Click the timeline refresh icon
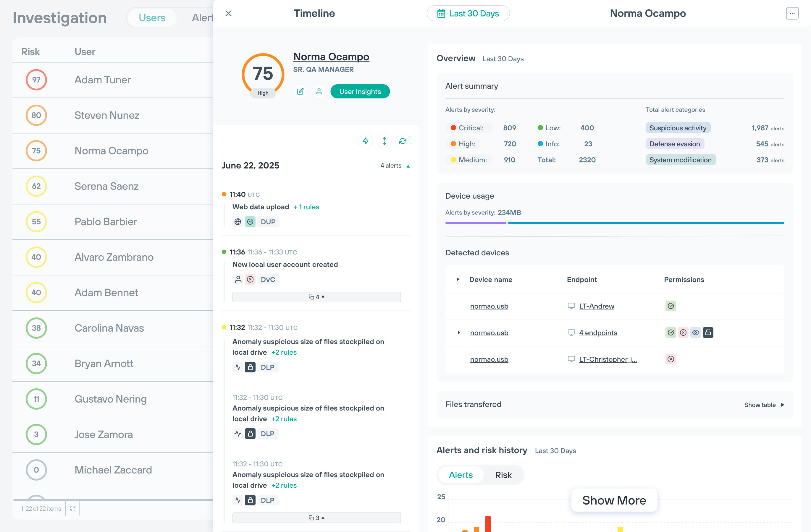 click(x=403, y=141)
